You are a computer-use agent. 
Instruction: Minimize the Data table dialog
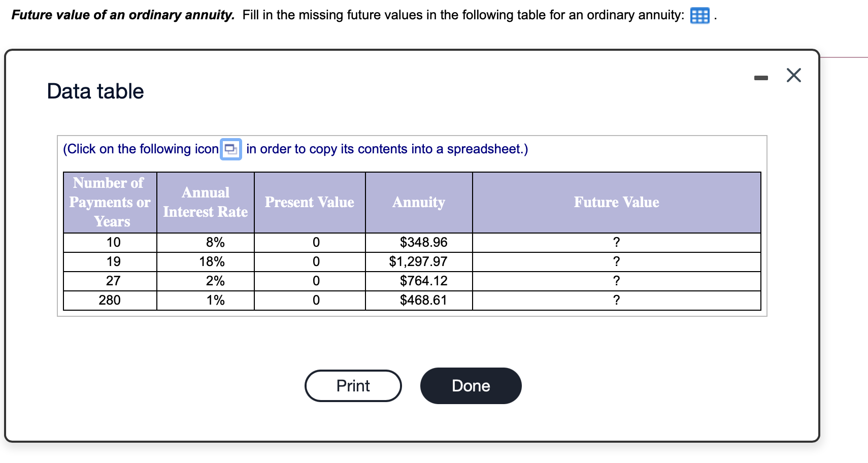pyautogui.click(x=761, y=78)
